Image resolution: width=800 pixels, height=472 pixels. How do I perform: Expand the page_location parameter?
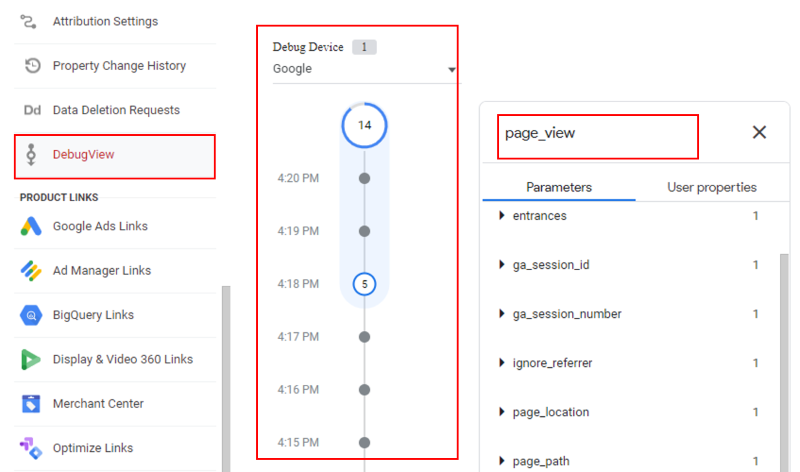(x=502, y=412)
